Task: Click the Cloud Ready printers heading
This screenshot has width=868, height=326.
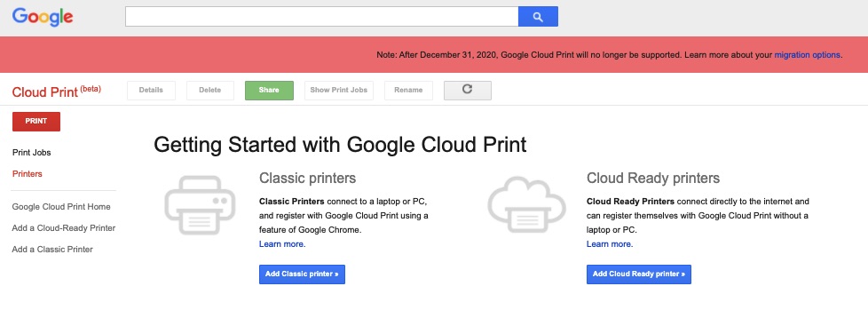Action: coord(653,178)
